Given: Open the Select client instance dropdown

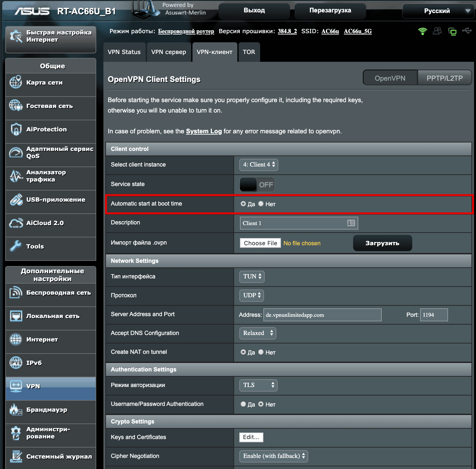Looking at the screenshot, I should click(x=258, y=165).
